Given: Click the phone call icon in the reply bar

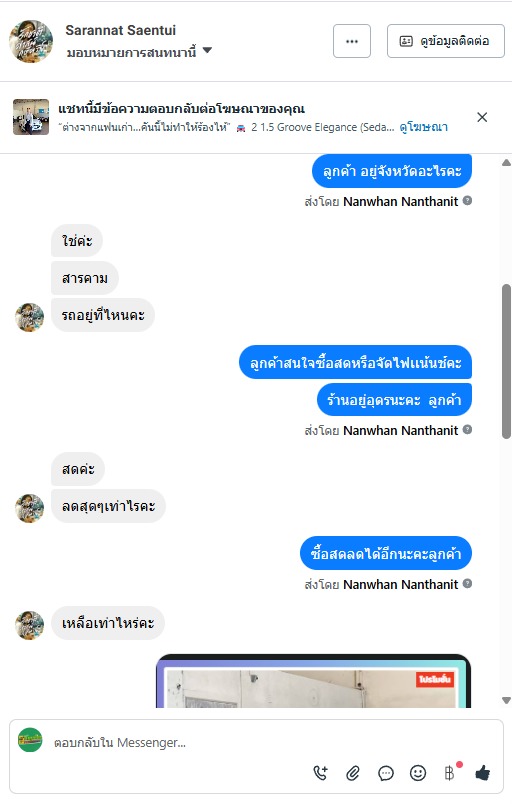Looking at the screenshot, I should pyautogui.click(x=320, y=773).
